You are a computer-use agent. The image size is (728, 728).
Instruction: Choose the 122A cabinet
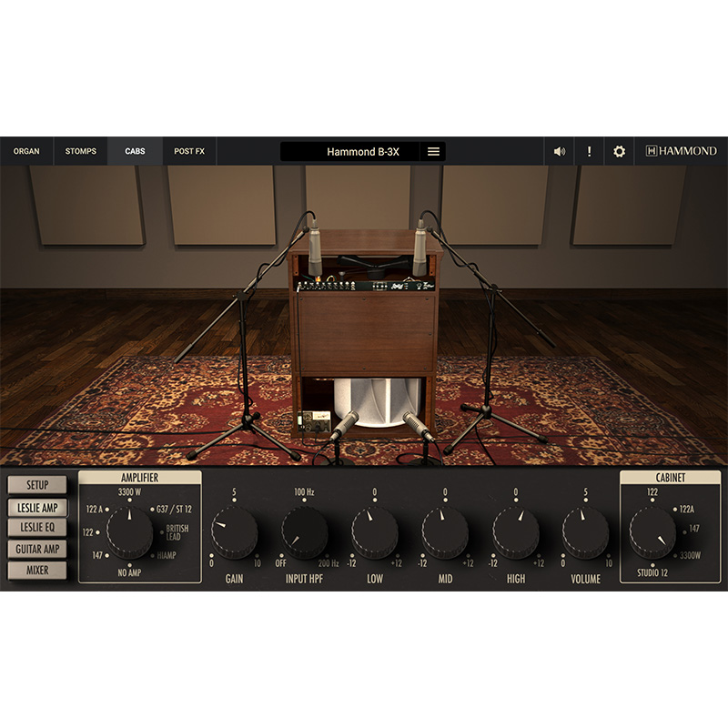(x=687, y=510)
